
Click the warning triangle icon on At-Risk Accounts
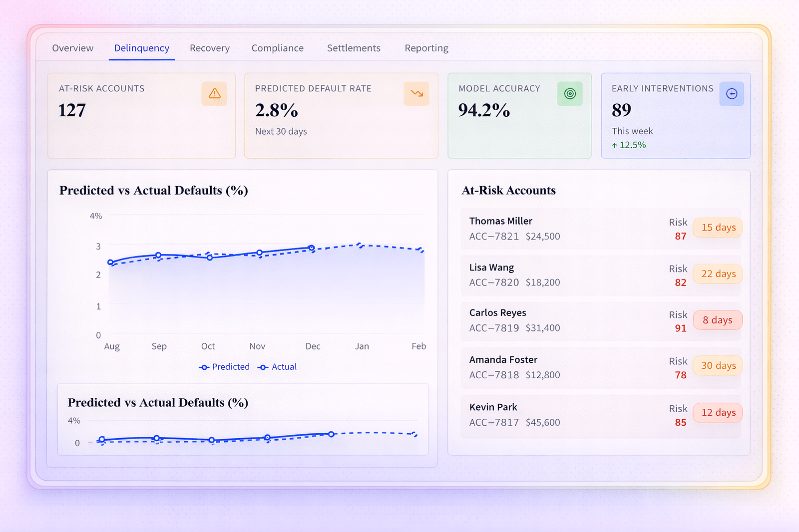[214, 94]
